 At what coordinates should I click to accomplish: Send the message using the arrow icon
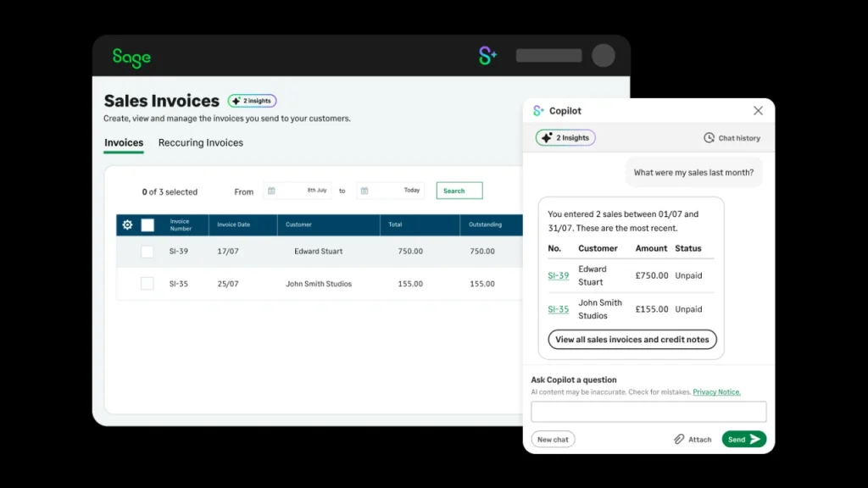coord(754,439)
